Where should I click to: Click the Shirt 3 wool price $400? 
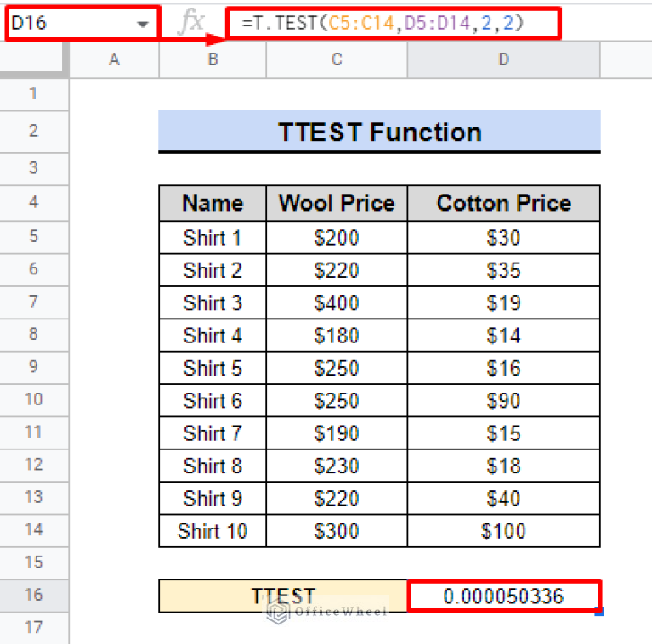point(337,302)
